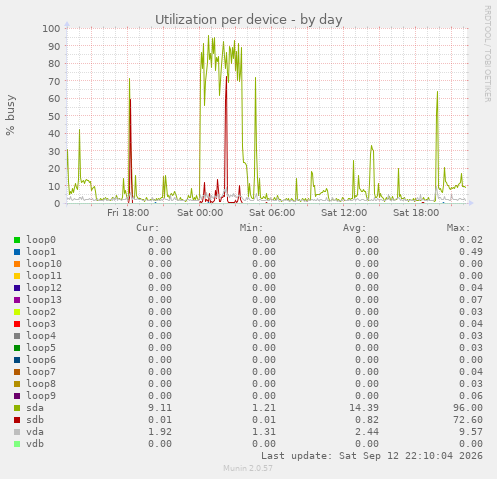Select the 'loop2' legend label
Screen dimensions: 497x479
tap(41, 312)
